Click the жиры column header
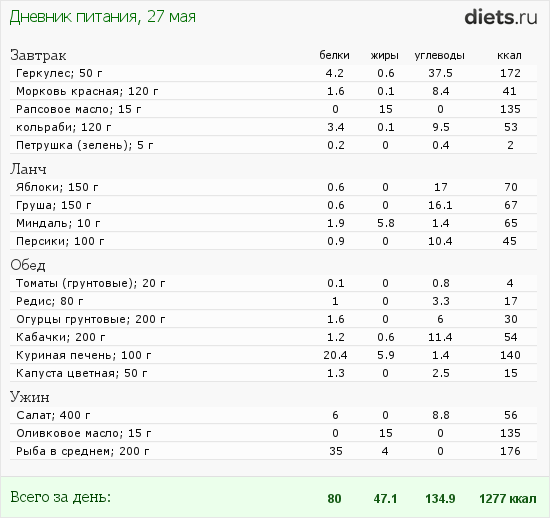This screenshot has height=518, width=550. tap(385, 56)
